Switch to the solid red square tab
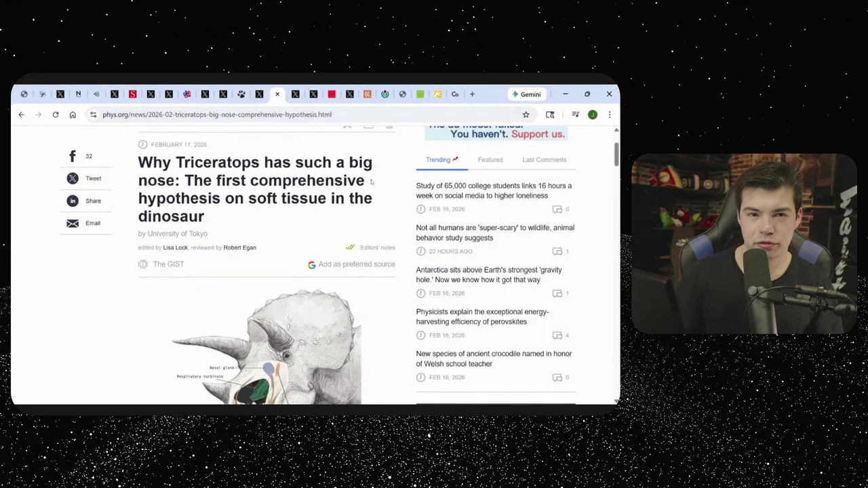This screenshot has width=868, height=488. click(332, 94)
